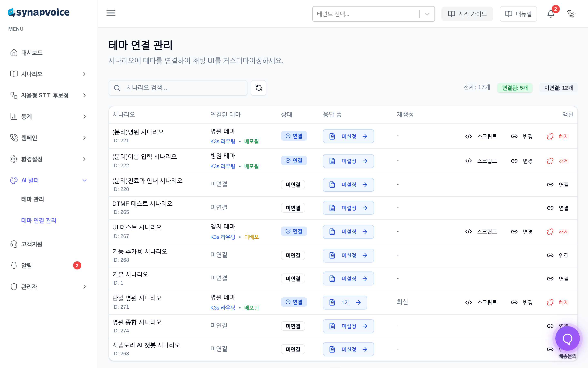Expand the 환경설정 sidebar menu
Image resolution: width=588 pixels, height=368 pixels.
point(49,159)
